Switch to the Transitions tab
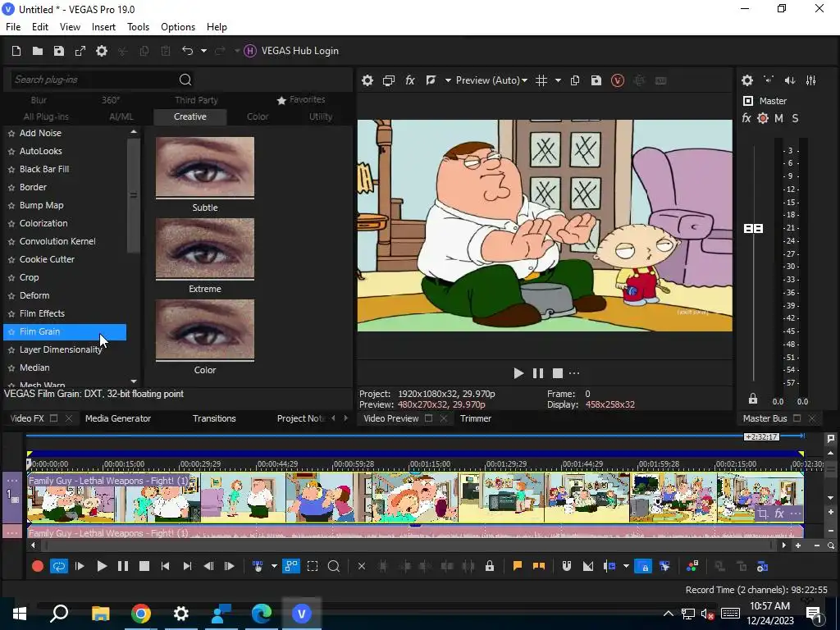The height and width of the screenshot is (630, 840). pos(214,419)
